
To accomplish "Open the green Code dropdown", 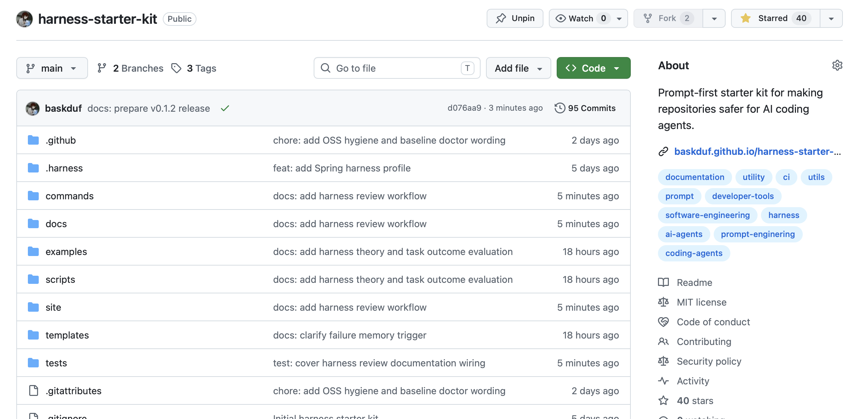I will 593,68.
